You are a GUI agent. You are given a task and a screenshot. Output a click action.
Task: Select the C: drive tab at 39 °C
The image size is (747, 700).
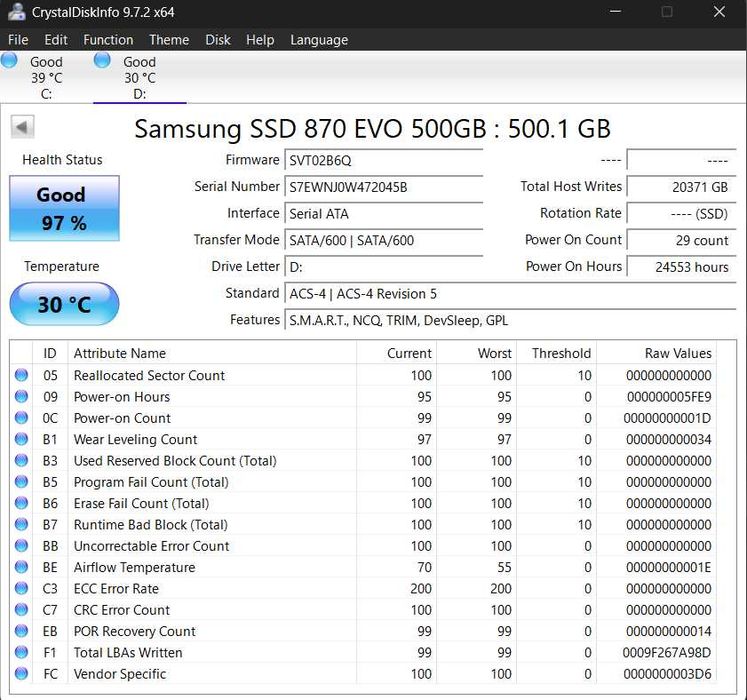point(46,78)
